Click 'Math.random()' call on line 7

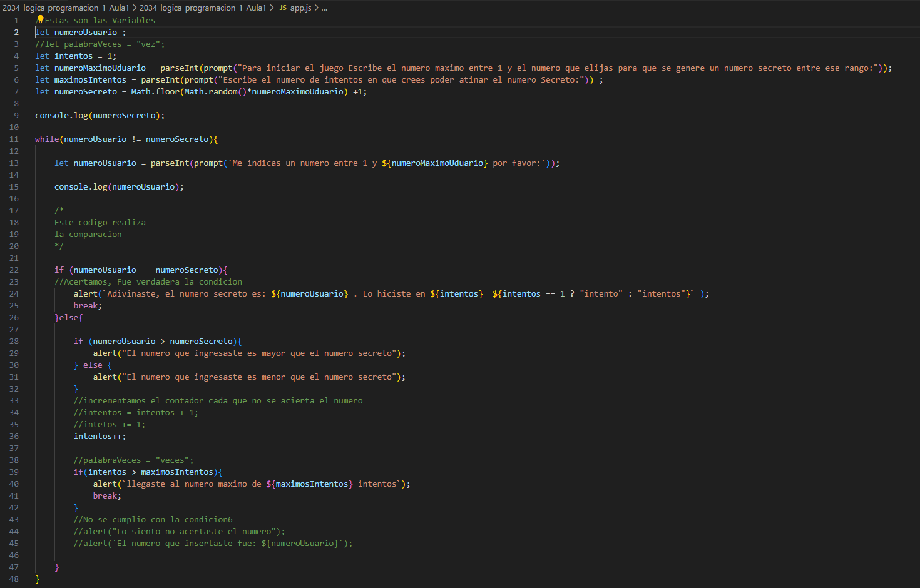pos(216,91)
